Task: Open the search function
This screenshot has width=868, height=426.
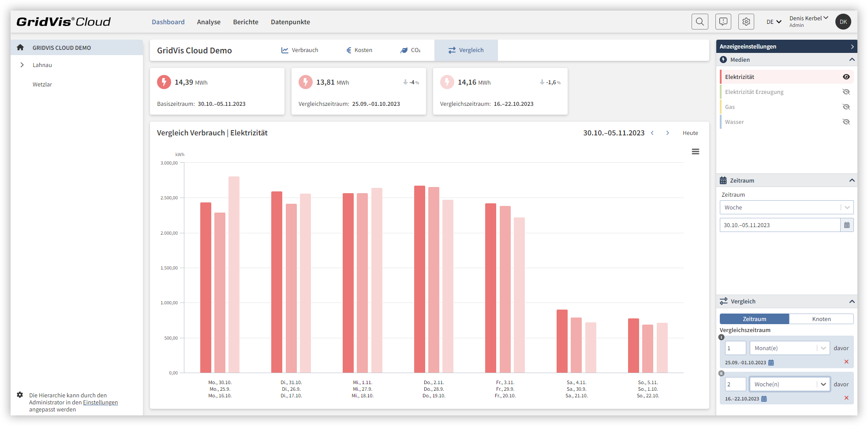Action: (x=700, y=21)
